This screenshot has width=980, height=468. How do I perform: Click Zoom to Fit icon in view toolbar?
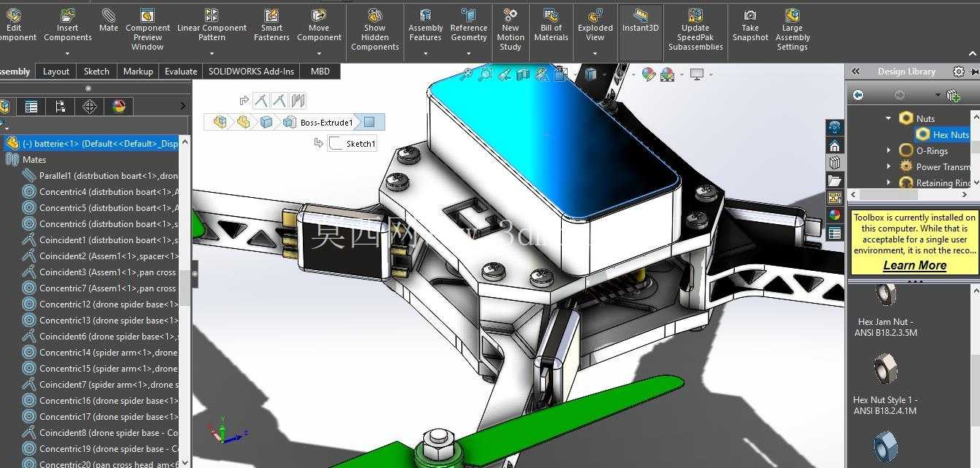point(468,74)
